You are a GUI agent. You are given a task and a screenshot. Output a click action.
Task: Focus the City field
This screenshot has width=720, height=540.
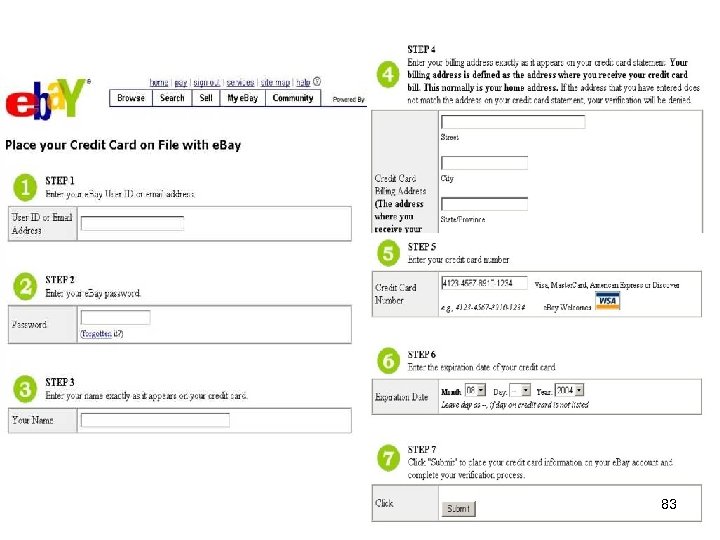pyautogui.click(x=484, y=163)
